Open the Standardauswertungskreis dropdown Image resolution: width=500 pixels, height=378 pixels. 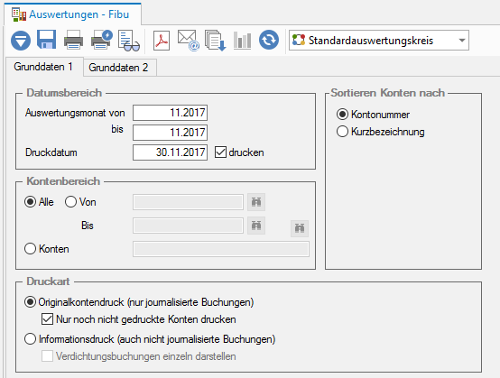tap(379, 40)
